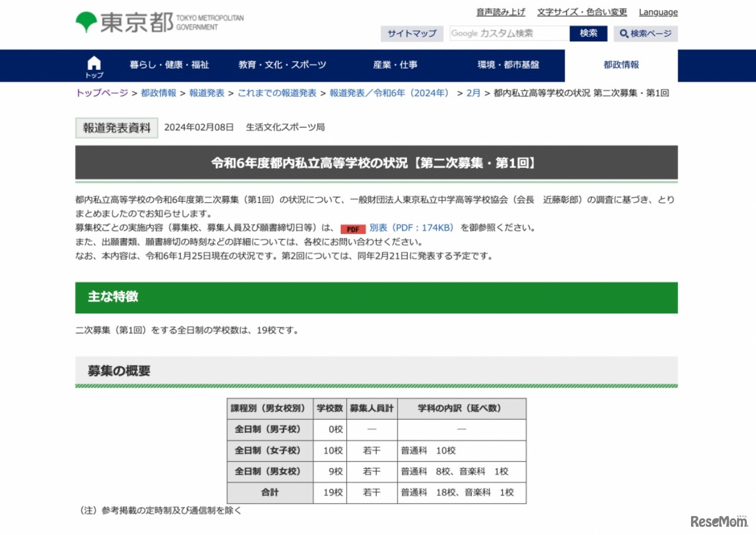Navigate to the 2月 breadcrumb link
This screenshot has width=756, height=535.
(473, 93)
